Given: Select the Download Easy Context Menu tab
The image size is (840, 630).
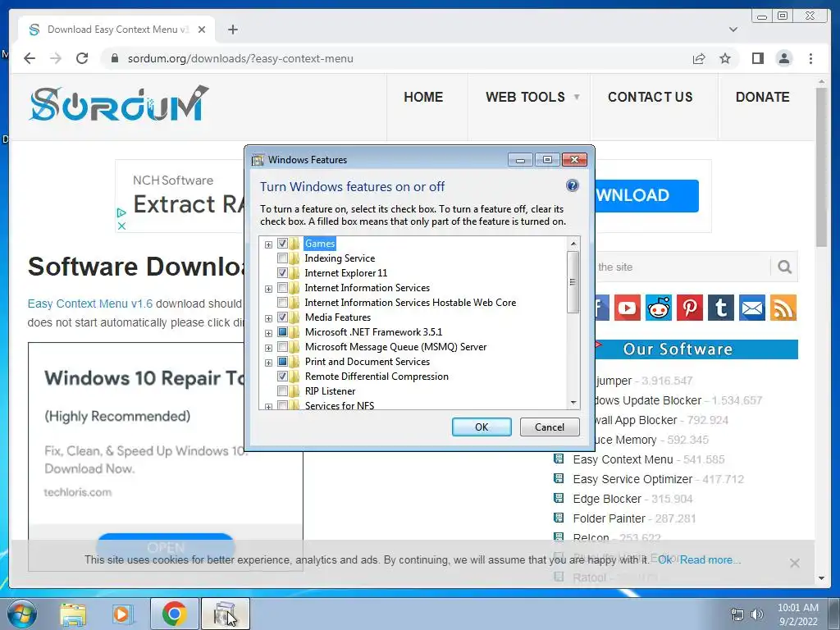Looking at the screenshot, I should 116,30.
